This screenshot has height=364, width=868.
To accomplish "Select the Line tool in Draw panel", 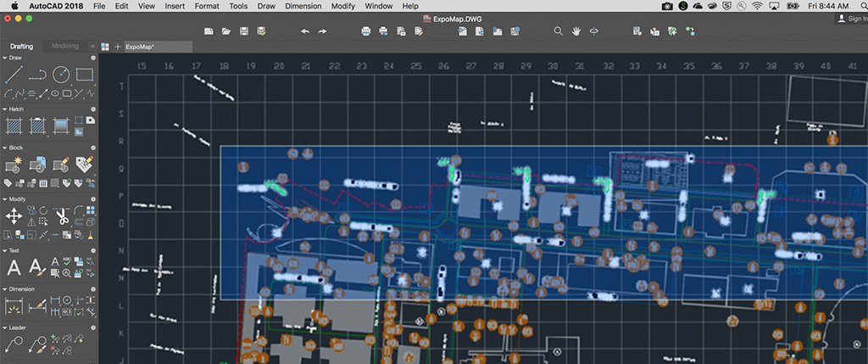I will pos(14,76).
